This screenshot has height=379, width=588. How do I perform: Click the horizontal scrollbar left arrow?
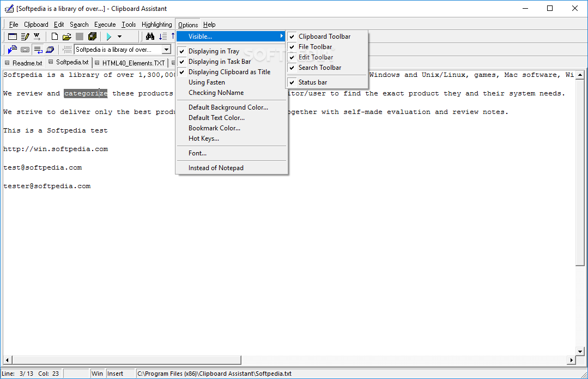coord(7,360)
